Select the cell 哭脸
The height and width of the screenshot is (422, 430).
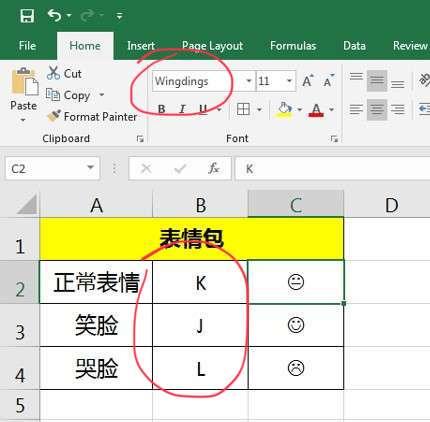[96, 368]
